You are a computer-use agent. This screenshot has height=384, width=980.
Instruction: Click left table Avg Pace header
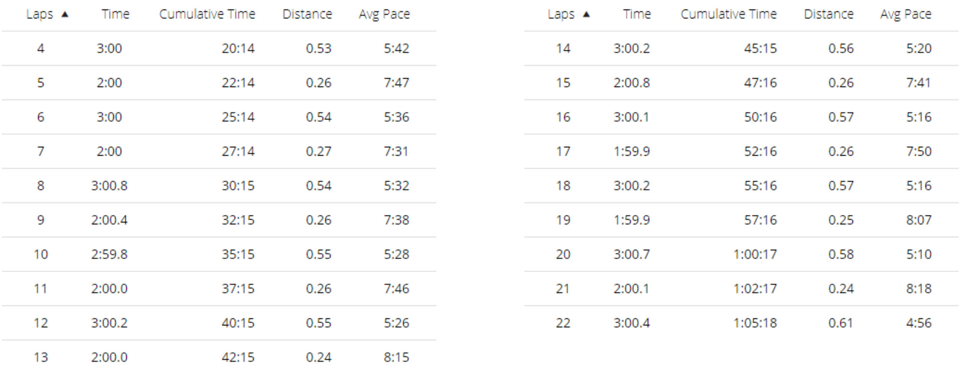click(384, 15)
